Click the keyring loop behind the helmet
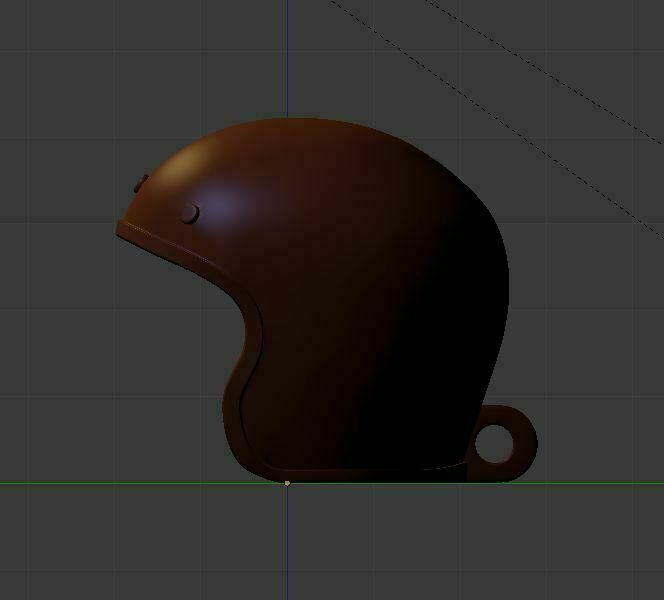The width and height of the screenshot is (664, 600). click(504, 444)
